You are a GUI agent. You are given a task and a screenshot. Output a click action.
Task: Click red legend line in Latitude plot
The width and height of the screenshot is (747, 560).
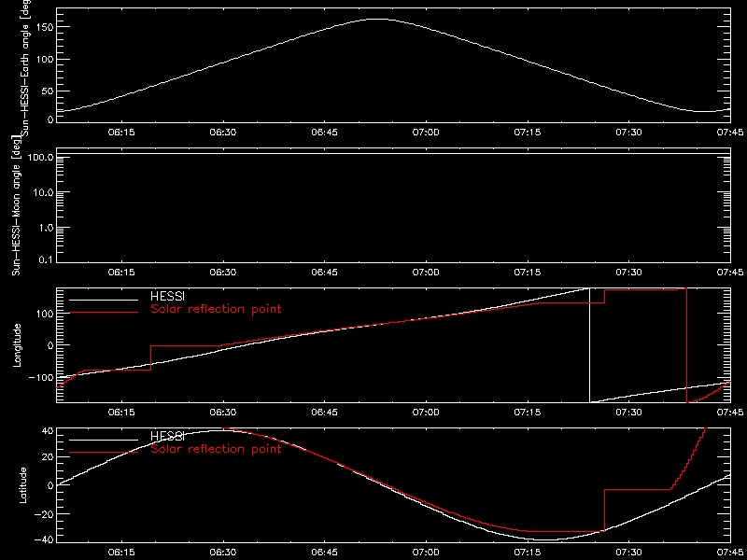[x=104, y=452]
